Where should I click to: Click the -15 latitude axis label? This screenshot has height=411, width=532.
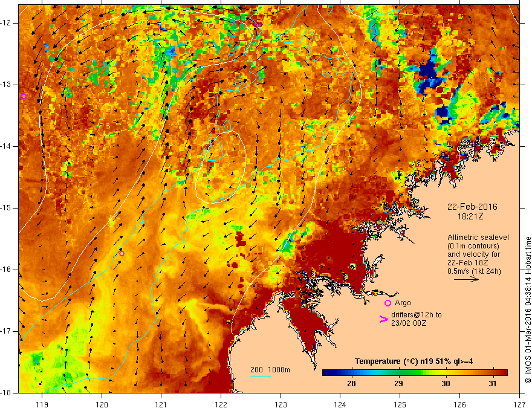pyautogui.click(x=7, y=208)
